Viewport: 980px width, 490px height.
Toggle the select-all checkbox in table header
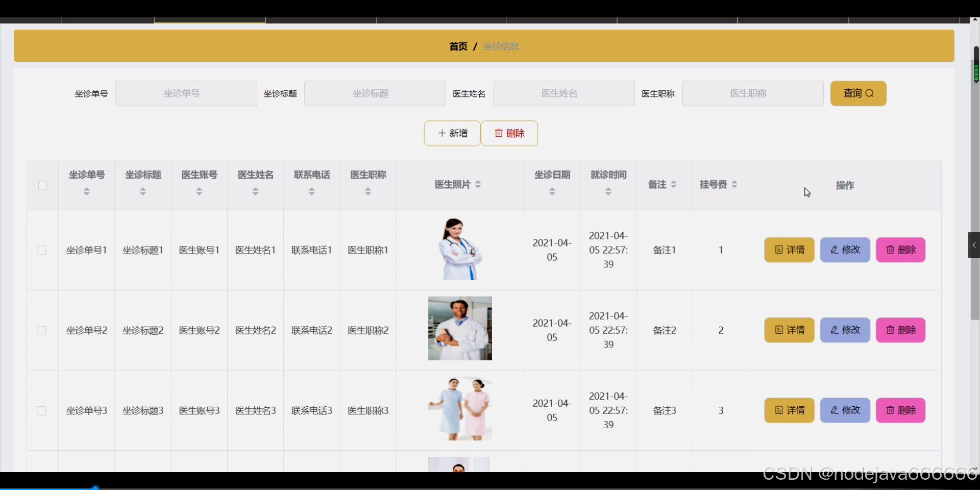click(x=43, y=185)
